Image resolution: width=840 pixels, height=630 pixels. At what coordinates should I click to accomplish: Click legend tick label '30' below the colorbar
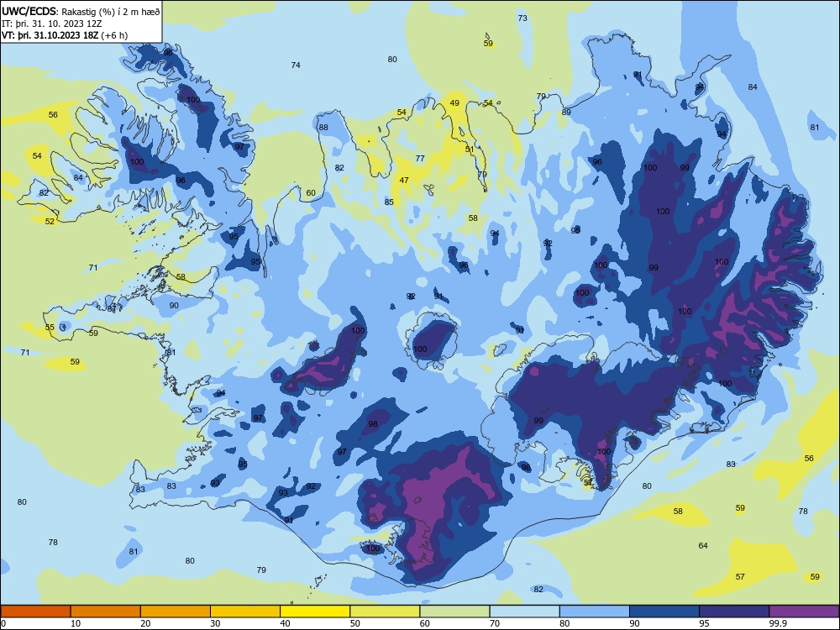215,623
